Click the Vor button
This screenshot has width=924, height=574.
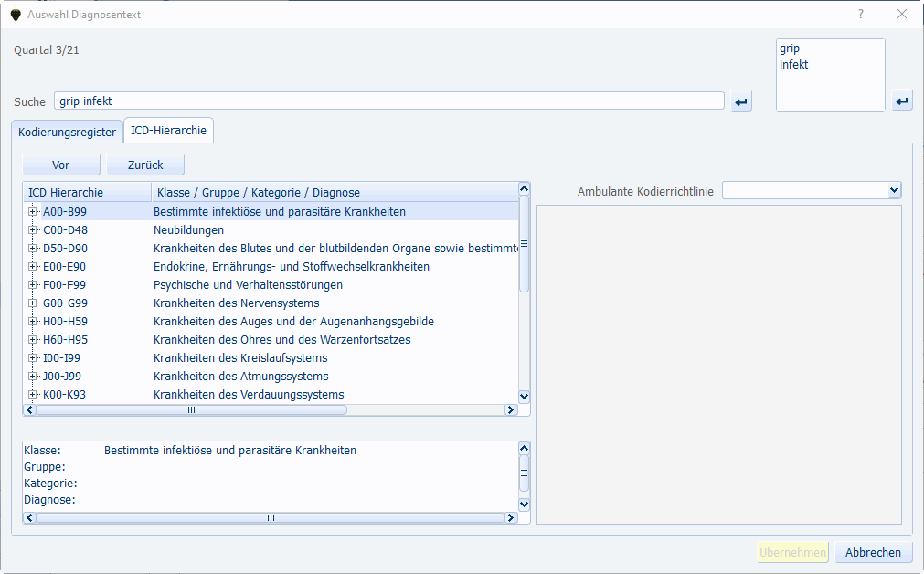(x=61, y=165)
